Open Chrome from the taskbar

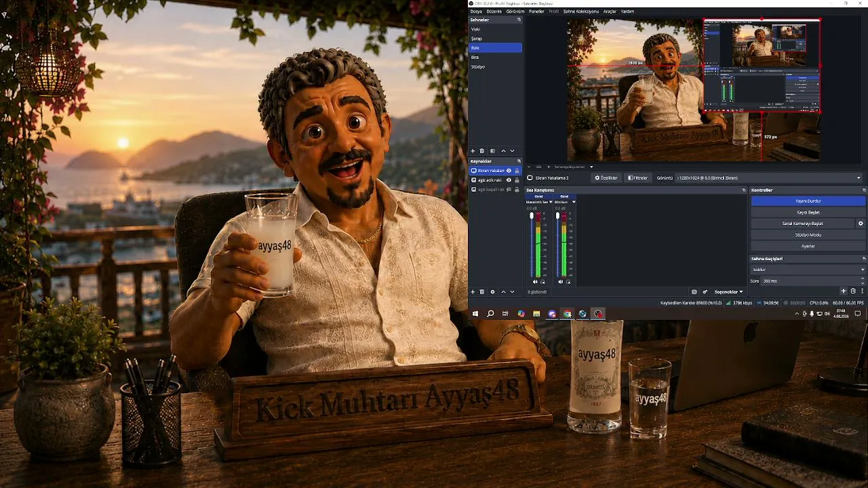567,314
